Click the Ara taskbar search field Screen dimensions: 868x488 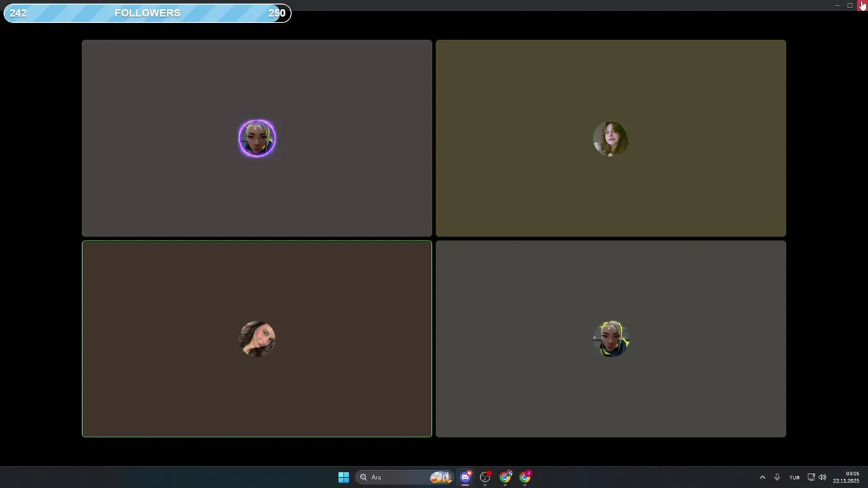[406, 477]
